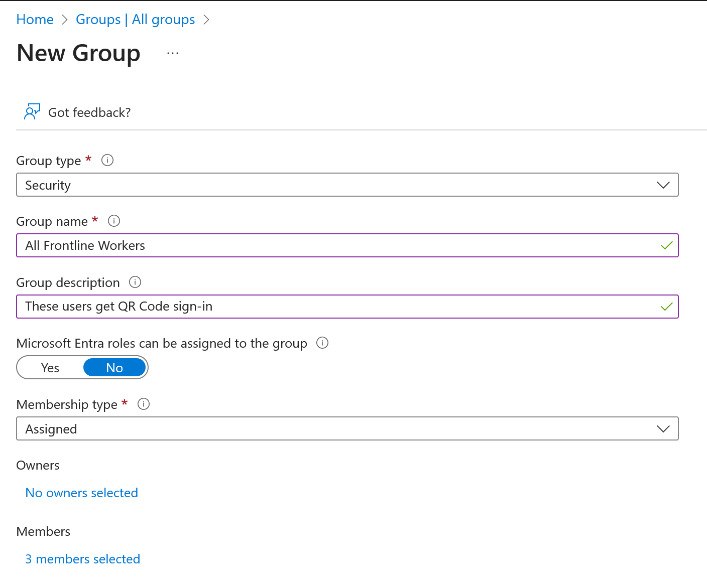The width and height of the screenshot is (707, 588).
Task: Go to Home in breadcrumb
Action: click(x=35, y=19)
